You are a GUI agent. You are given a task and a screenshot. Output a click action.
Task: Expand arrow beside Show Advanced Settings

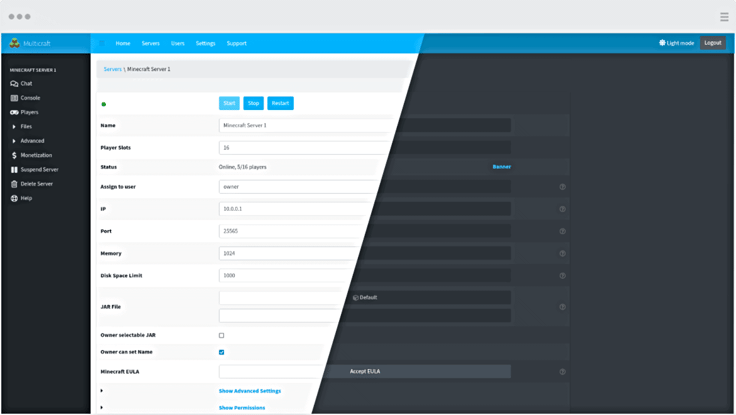click(x=102, y=391)
